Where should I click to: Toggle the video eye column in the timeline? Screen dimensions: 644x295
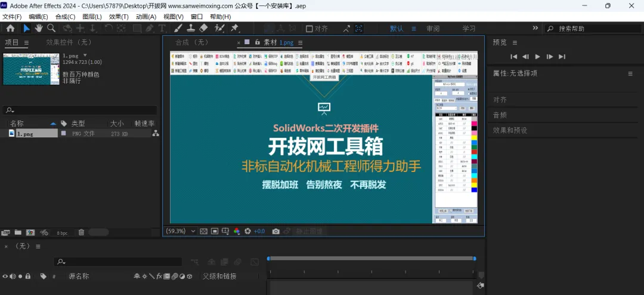pyautogui.click(x=5, y=276)
